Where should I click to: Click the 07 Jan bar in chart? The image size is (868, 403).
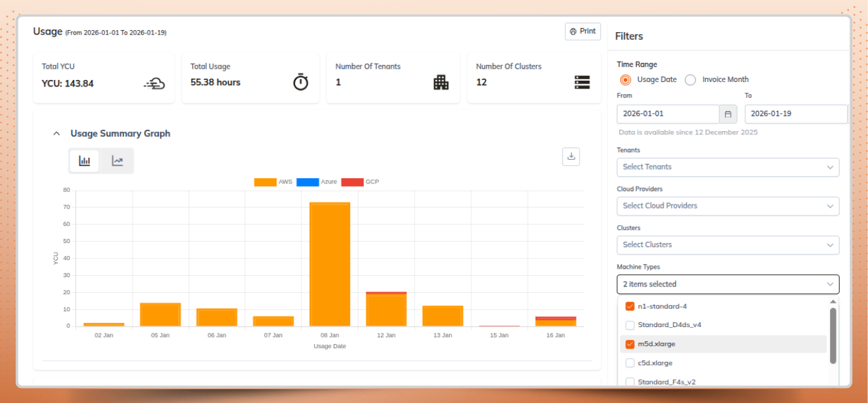273,321
